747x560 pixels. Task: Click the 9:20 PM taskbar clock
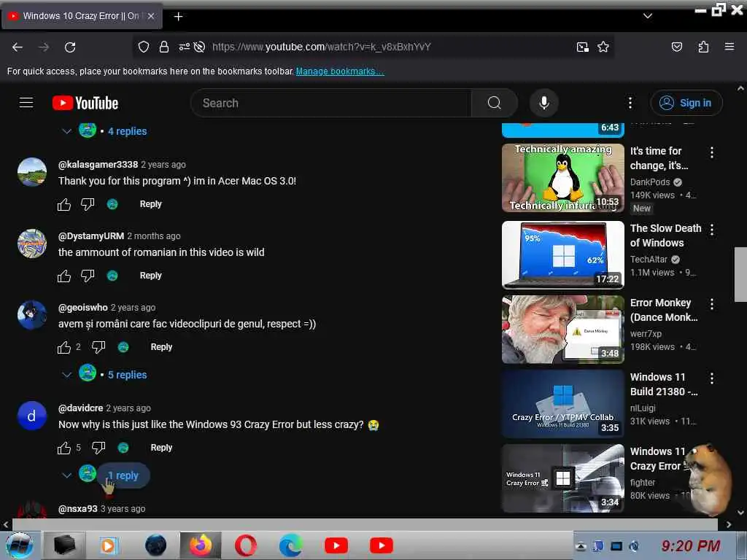point(690,545)
